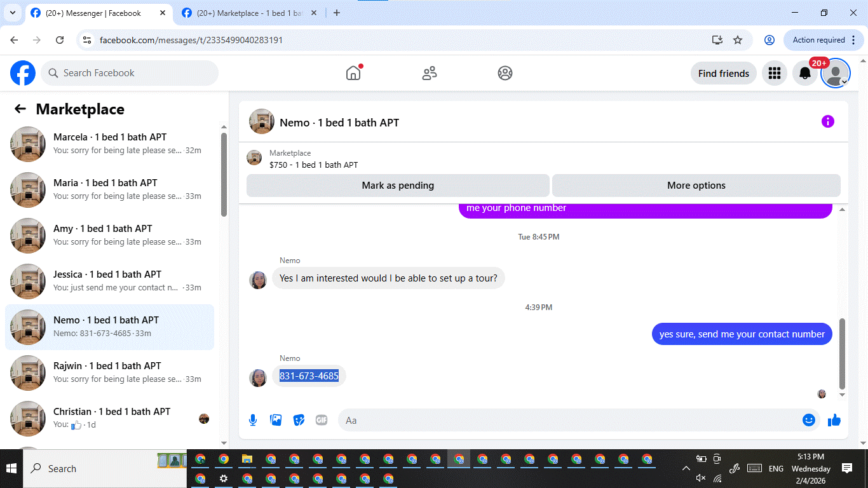Image resolution: width=868 pixels, height=488 pixels.
Task: Open Chrome profile icon
Action: tap(770, 40)
